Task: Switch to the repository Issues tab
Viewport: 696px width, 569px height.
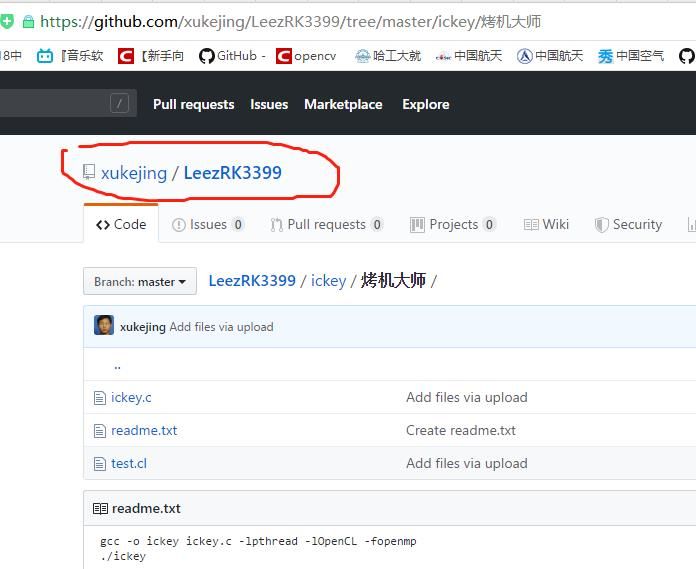Action: pyautogui.click(x=208, y=225)
